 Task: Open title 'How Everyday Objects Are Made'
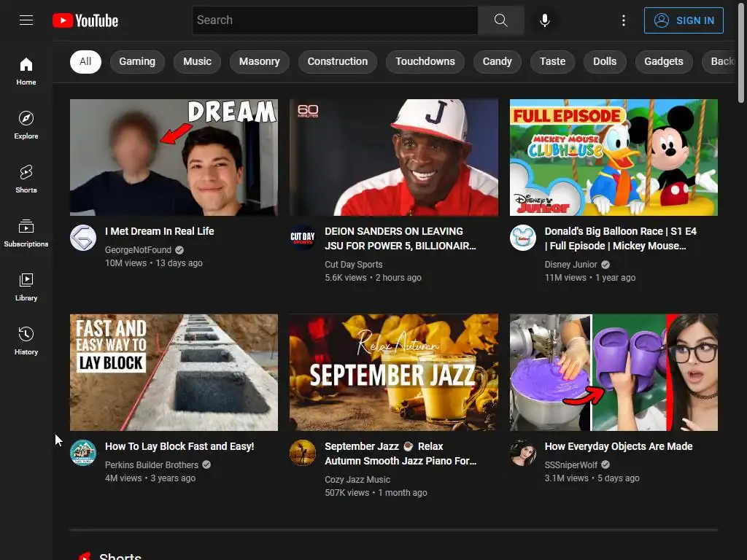click(619, 446)
